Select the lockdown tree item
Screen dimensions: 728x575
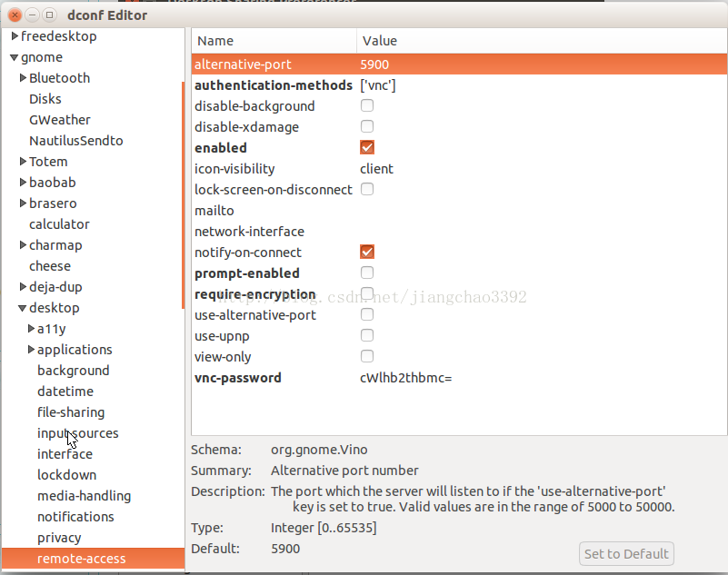tap(67, 475)
